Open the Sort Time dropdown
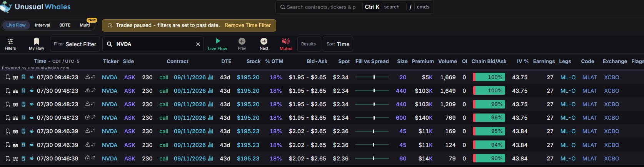The image size is (644, 167). [338, 44]
